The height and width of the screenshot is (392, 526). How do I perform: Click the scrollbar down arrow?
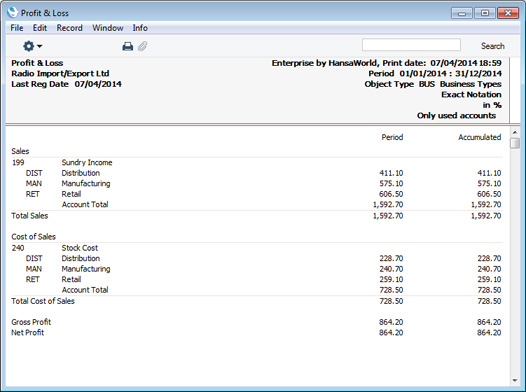tap(515, 380)
